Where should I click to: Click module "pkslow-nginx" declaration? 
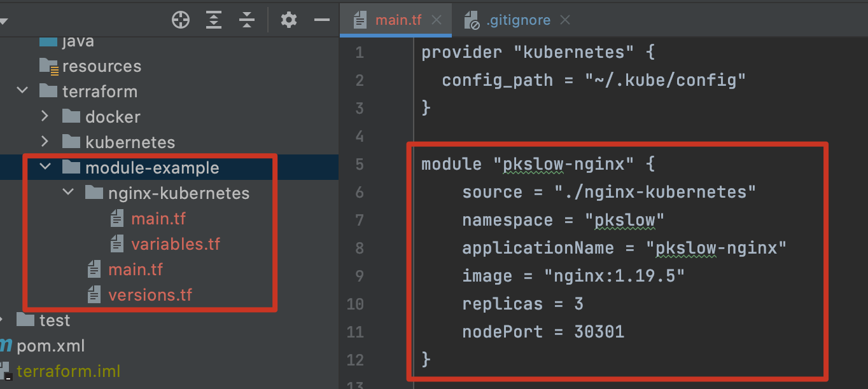coord(538,164)
